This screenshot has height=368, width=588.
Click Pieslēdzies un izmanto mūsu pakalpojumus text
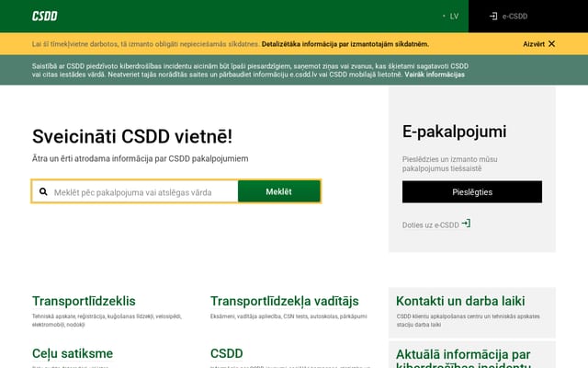point(449,164)
